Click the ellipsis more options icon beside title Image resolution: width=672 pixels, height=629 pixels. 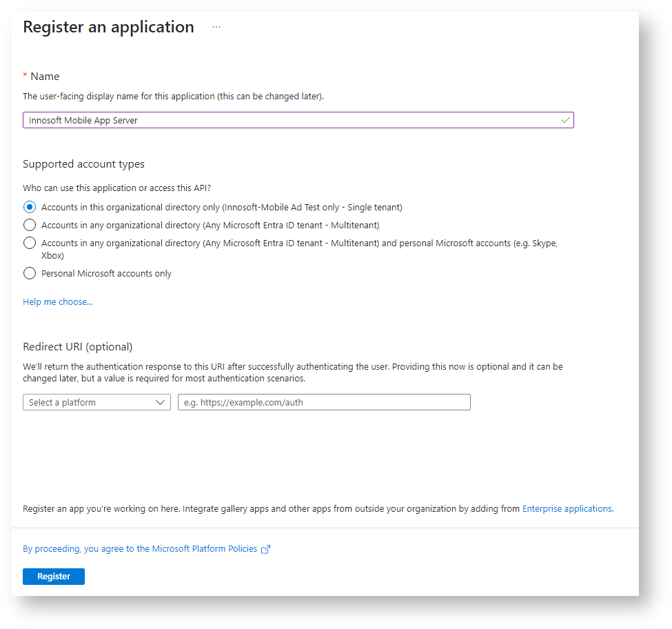216,27
